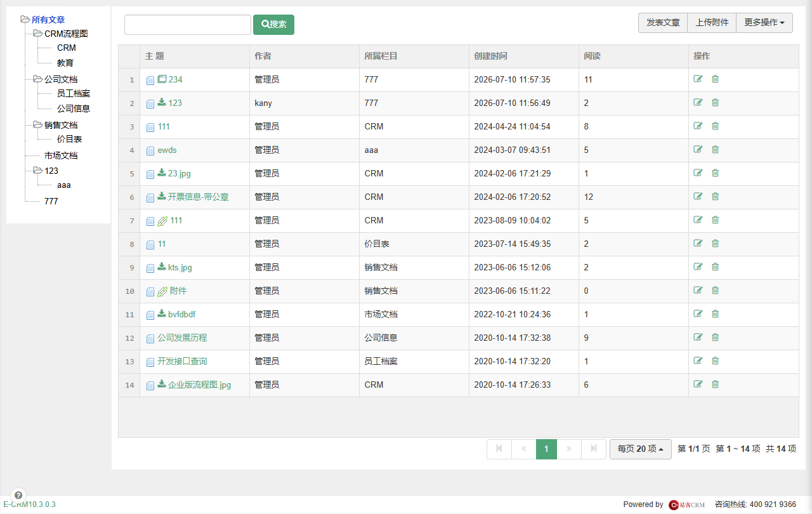812x514 pixels.
Task: Click the 发表文章 button
Action: [x=663, y=22]
